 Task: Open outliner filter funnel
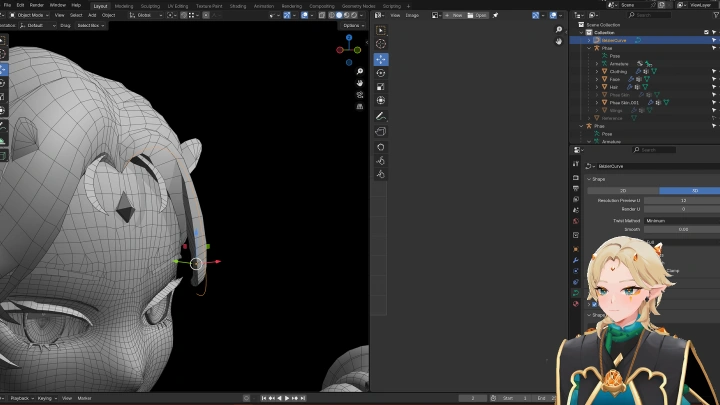pyautogui.click(x=716, y=15)
